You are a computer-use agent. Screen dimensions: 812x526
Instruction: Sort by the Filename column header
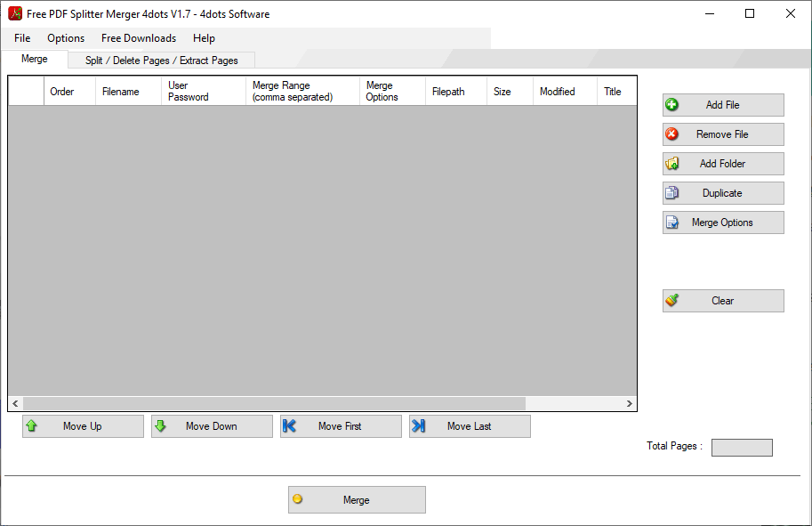(128, 91)
